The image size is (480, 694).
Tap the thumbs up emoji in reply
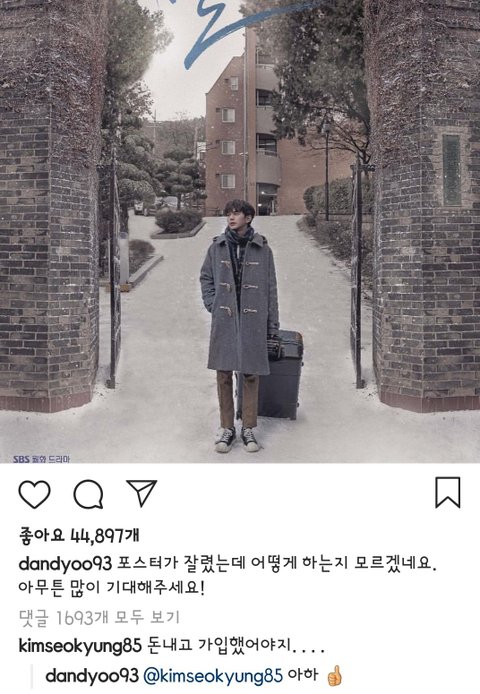(x=334, y=676)
